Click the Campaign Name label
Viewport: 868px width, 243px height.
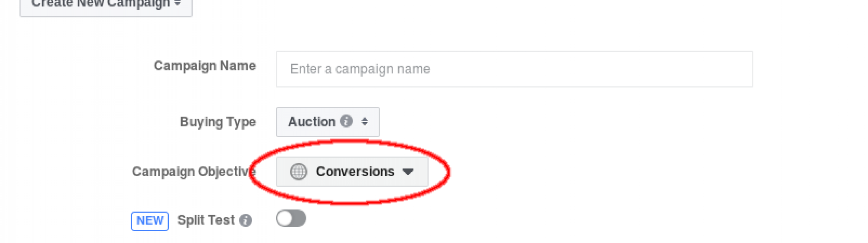tap(205, 66)
